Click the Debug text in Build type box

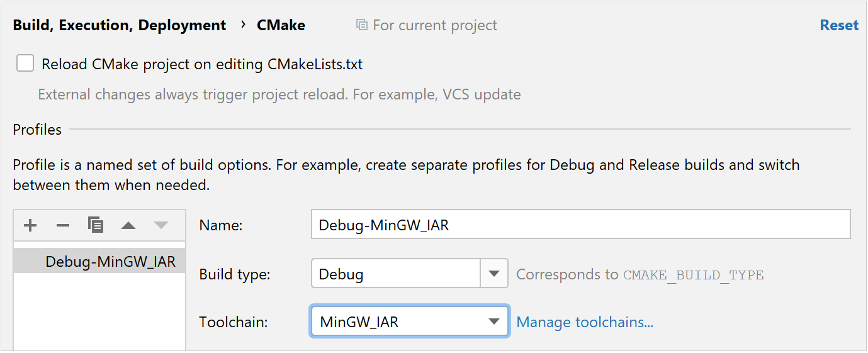point(341,274)
